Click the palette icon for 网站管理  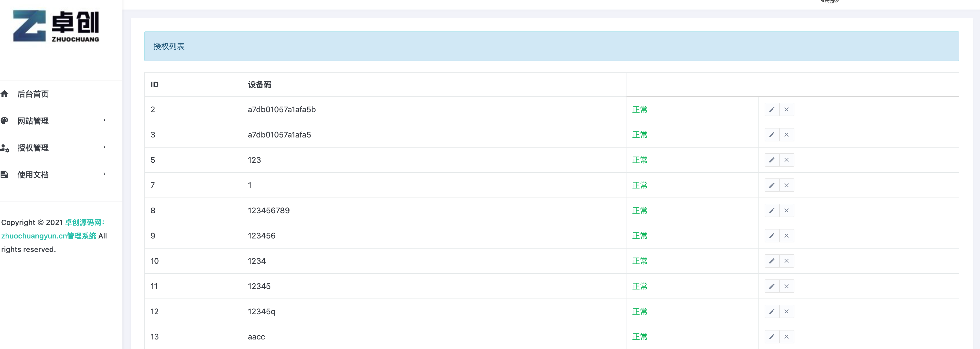click(4, 121)
